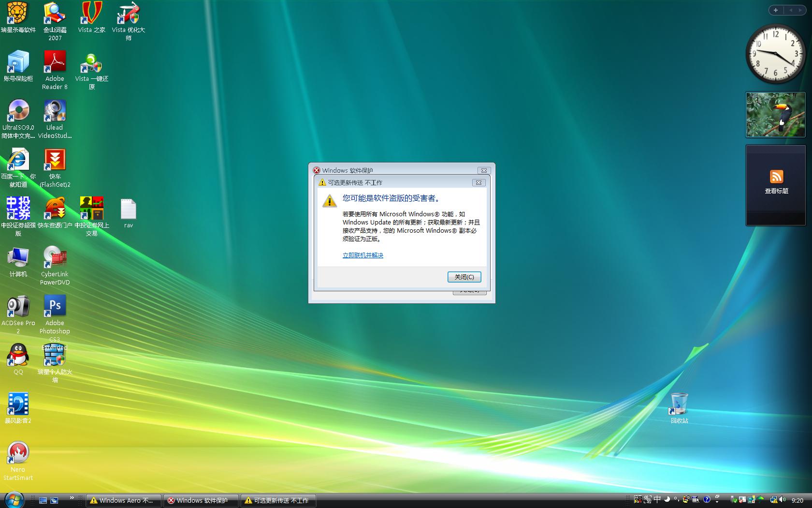This screenshot has width=812, height=508.
Task: Launch 金山词霸 2007 from the desktop
Action: pos(55,22)
